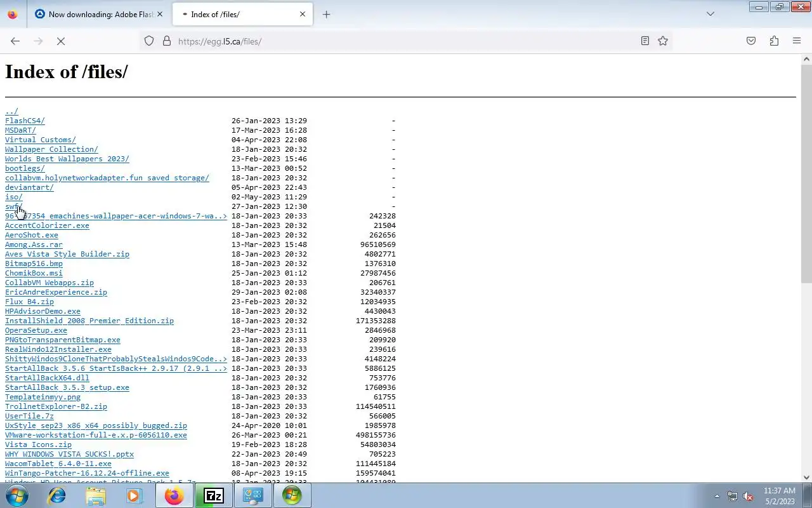Download PNGtoTransparentBitmap.exe
The image size is (812, 508).
tap(63, 340)
